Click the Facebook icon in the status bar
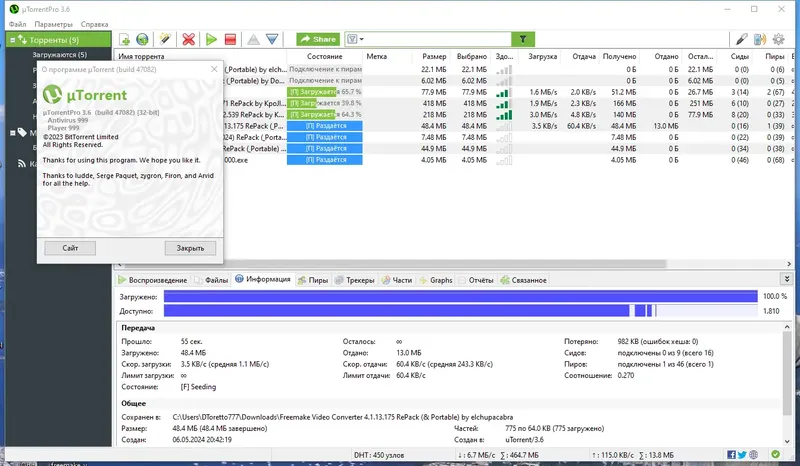800x466 pixels. (x=731, y=454)
